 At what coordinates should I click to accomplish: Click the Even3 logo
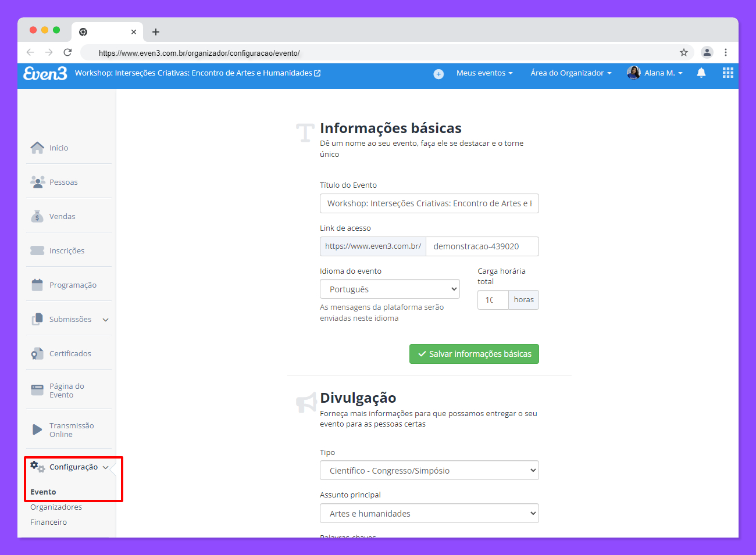45,73
